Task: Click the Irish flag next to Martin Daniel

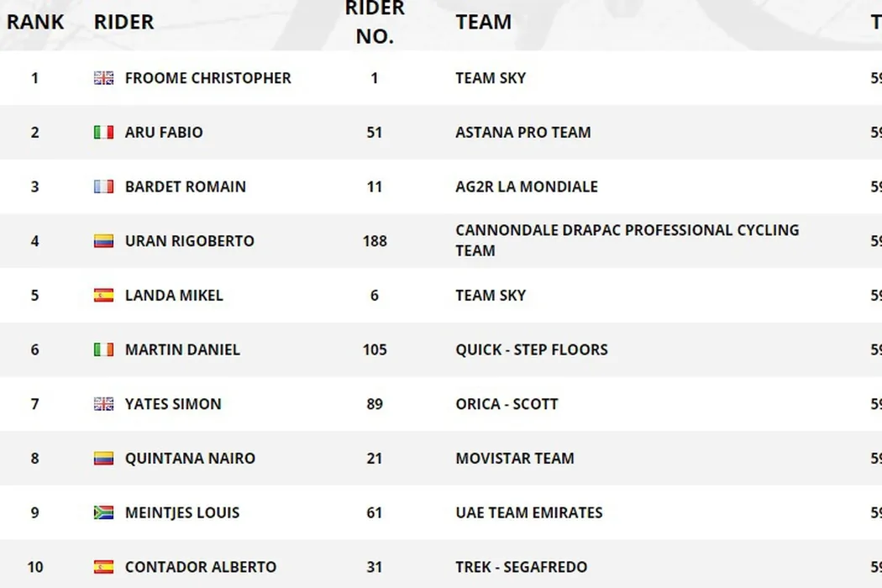Action: tap(103, 349)
